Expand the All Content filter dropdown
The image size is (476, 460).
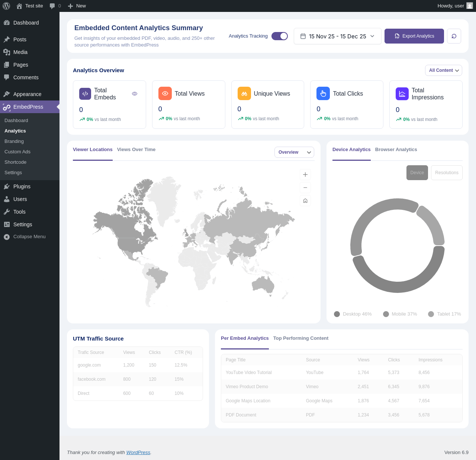pyautogui.click(x=443, y=70)
